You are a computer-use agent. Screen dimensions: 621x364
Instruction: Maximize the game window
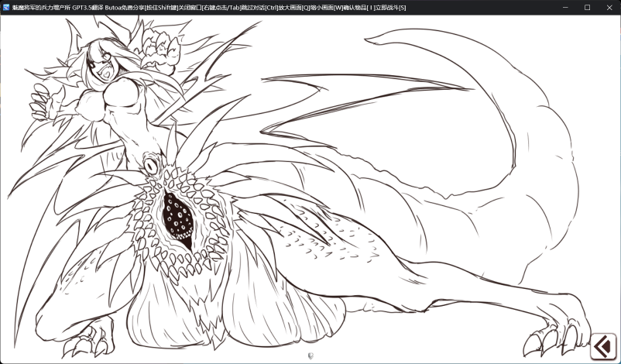pyautogui.click(x=586, y=7)
